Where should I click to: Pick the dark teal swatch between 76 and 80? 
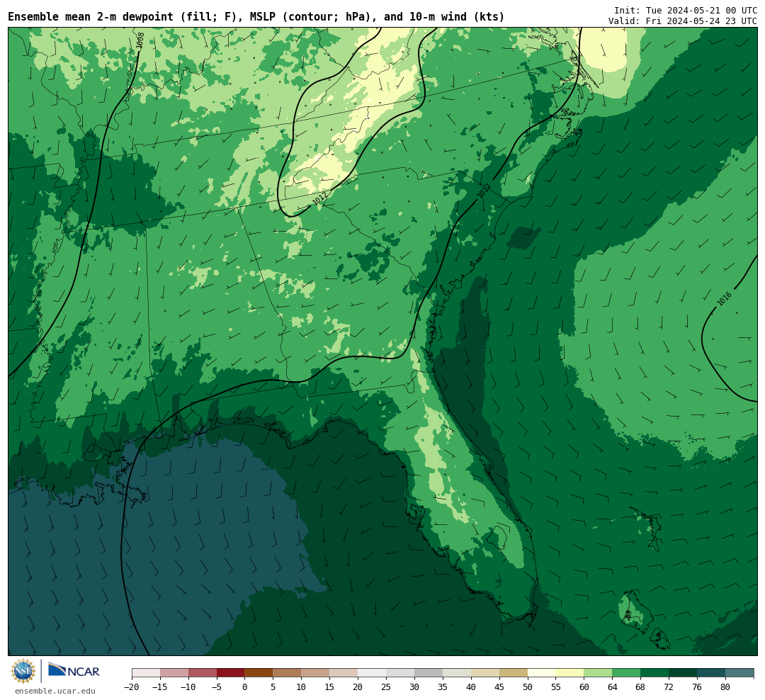[x=712, y=673]
